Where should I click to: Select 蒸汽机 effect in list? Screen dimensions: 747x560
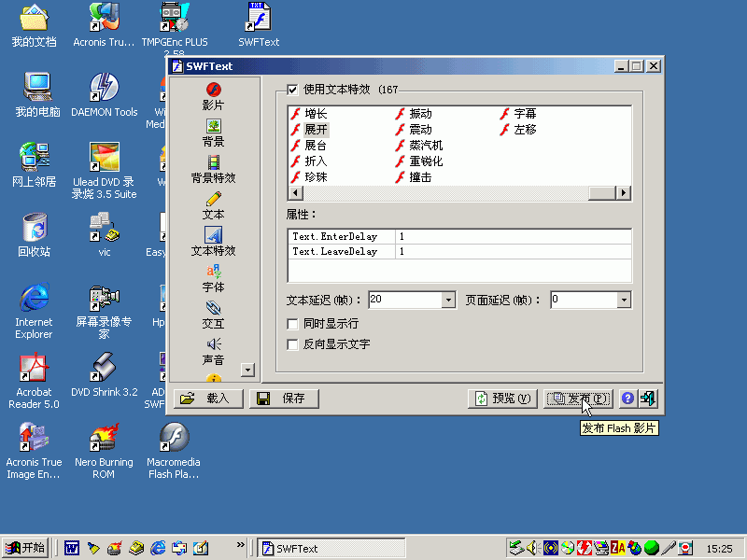point(426,146)
